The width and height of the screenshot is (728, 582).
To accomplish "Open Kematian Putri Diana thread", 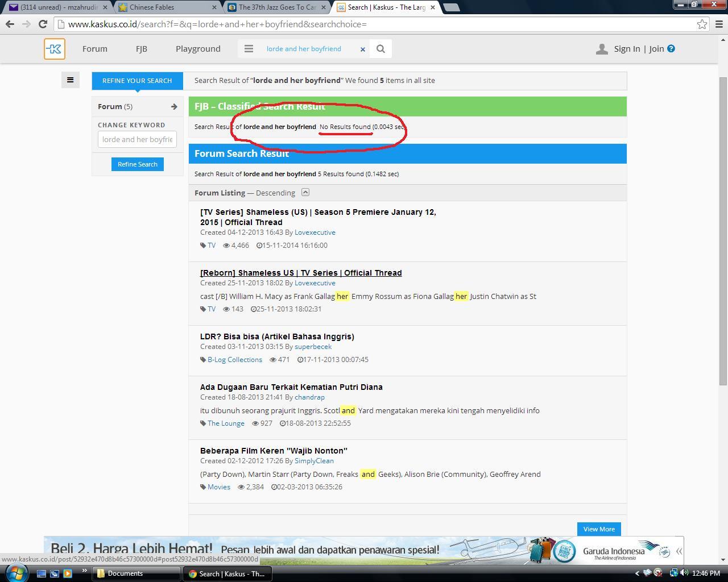I will (291, 387).
